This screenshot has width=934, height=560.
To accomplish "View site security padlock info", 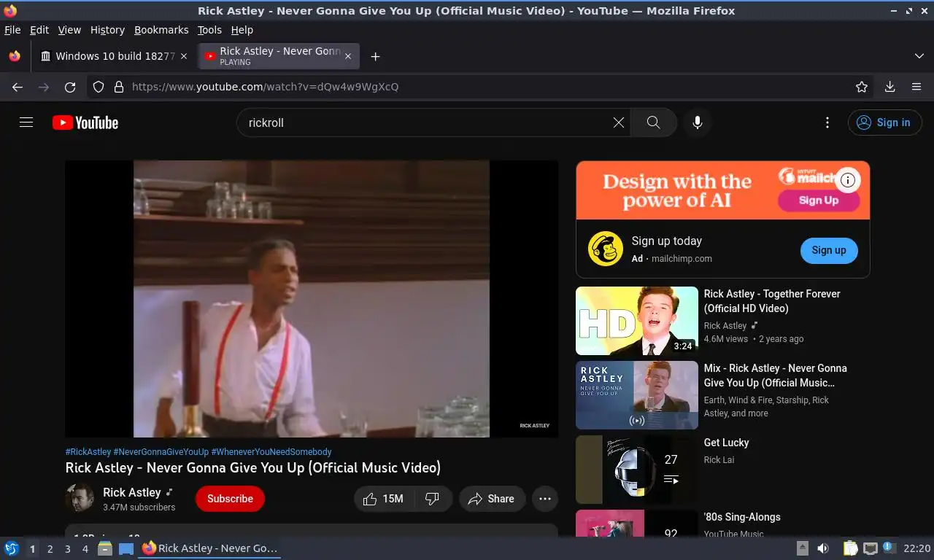I will click(x=119, y=87).
